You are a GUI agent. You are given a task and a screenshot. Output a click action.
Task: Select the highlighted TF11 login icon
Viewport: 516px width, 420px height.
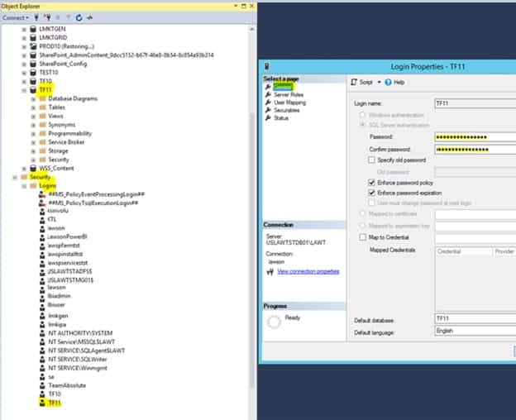[x=42, y=403]
